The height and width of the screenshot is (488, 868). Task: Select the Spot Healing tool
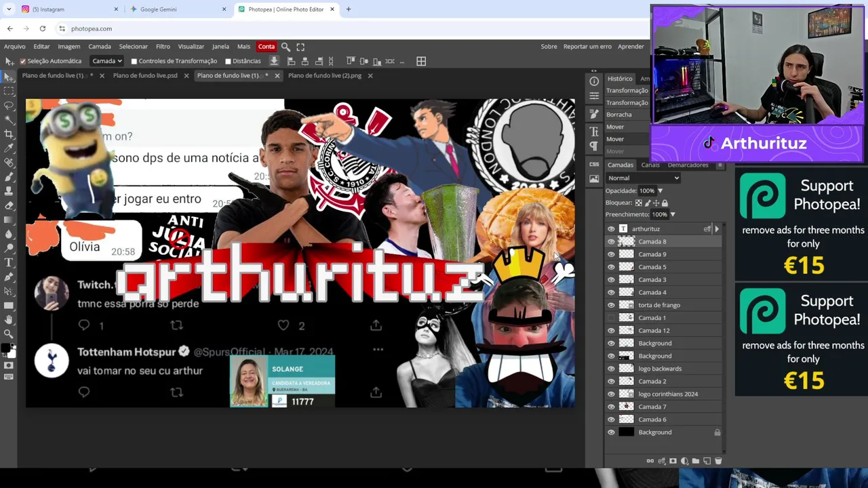[9, 162]
